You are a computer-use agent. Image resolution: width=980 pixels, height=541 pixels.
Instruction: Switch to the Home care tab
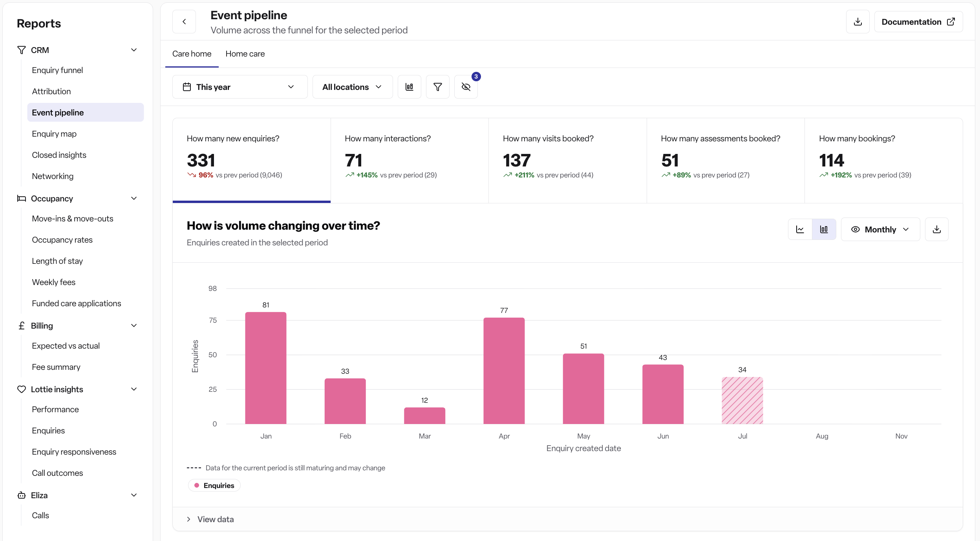click(x=245, y=54)
